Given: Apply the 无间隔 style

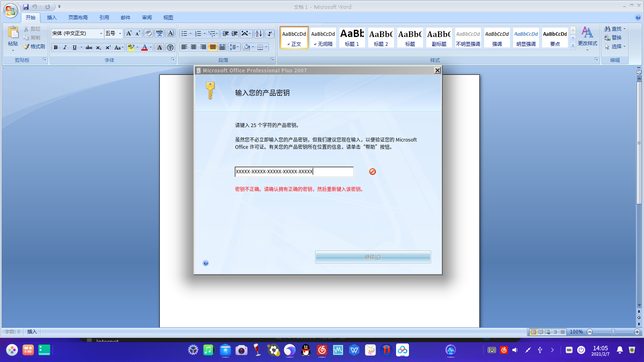Looking at the screenshot, I should [323, 37].
